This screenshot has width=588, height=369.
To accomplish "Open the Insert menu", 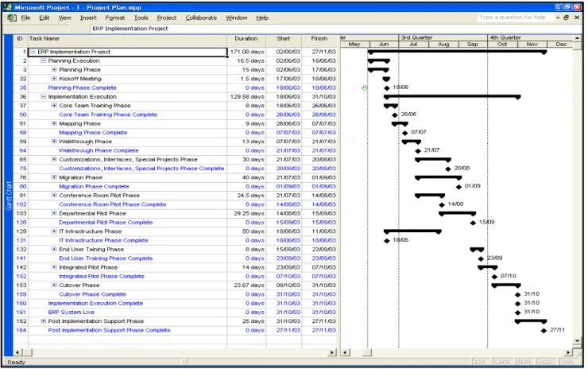I will pos(88,17).
